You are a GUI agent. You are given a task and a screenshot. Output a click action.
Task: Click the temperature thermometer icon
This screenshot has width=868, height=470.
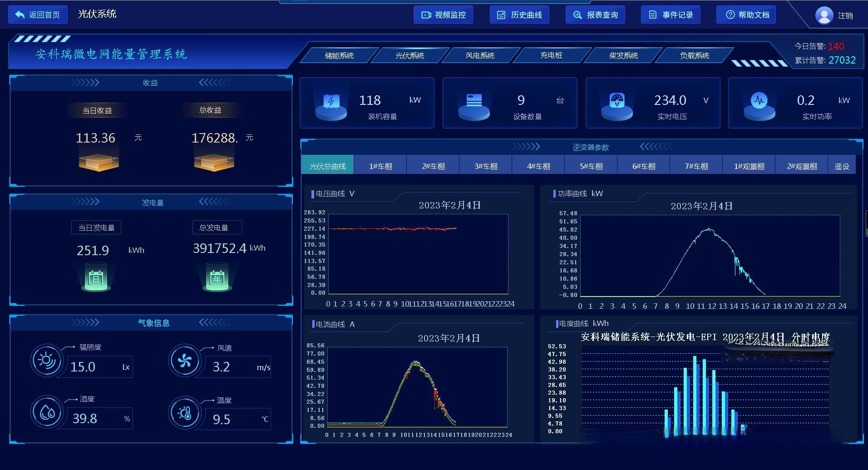pyautogui.click(x=185, y=413)
